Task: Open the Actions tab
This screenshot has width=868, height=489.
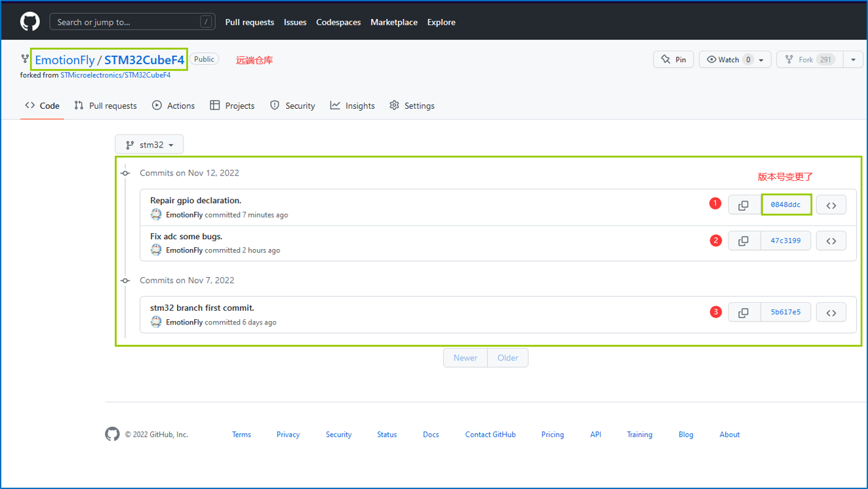Action: 174,106
